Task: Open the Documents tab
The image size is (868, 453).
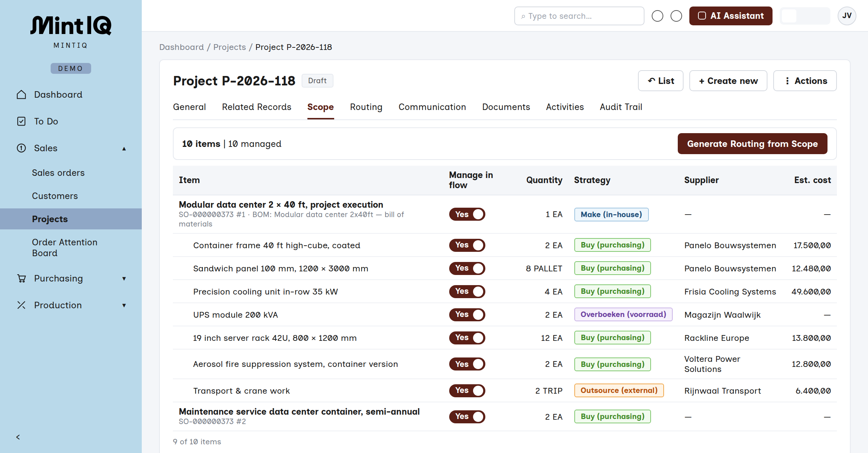Action: (506, 107)
